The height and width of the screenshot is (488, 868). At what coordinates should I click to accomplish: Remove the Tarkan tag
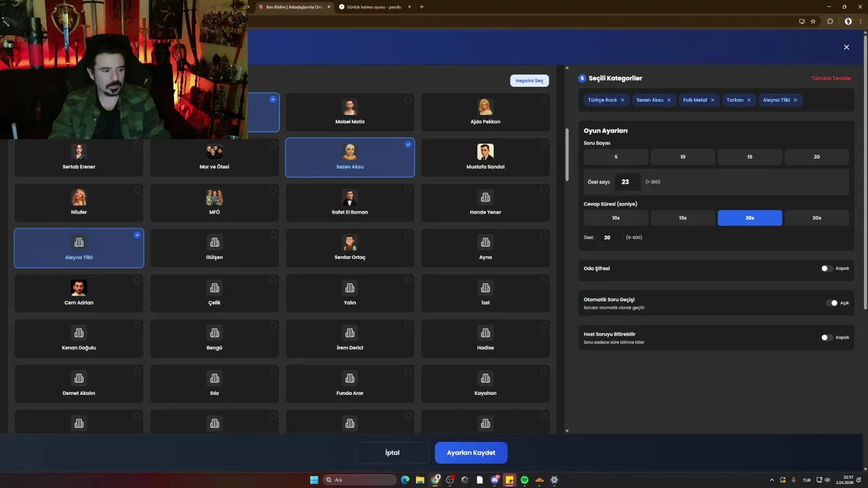[x=749, y=100]
